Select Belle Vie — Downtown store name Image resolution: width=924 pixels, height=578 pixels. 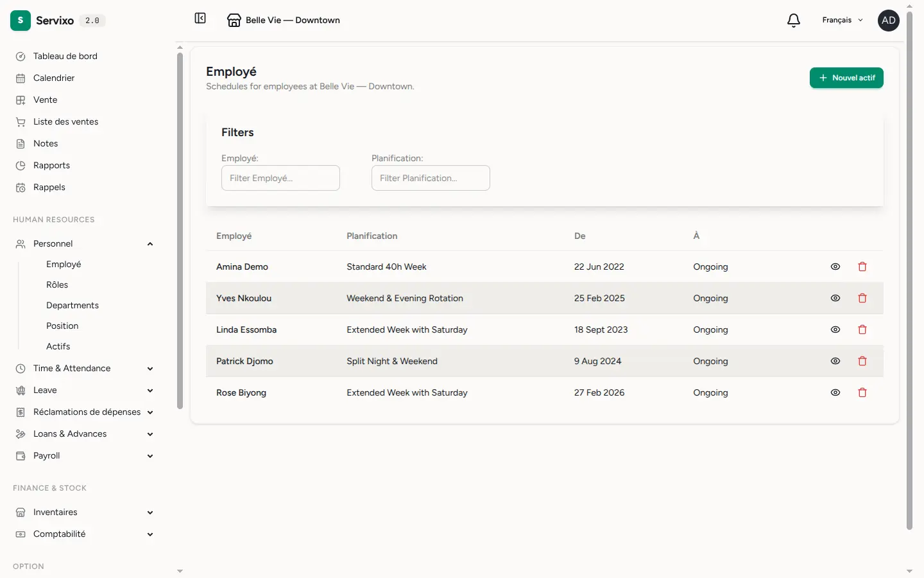click(293, 21)
